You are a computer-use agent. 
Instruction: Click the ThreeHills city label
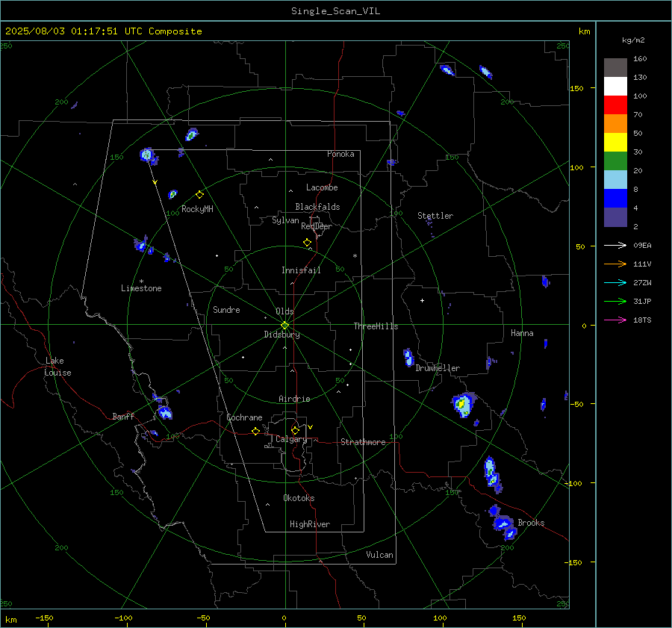(x=376, y=326)
